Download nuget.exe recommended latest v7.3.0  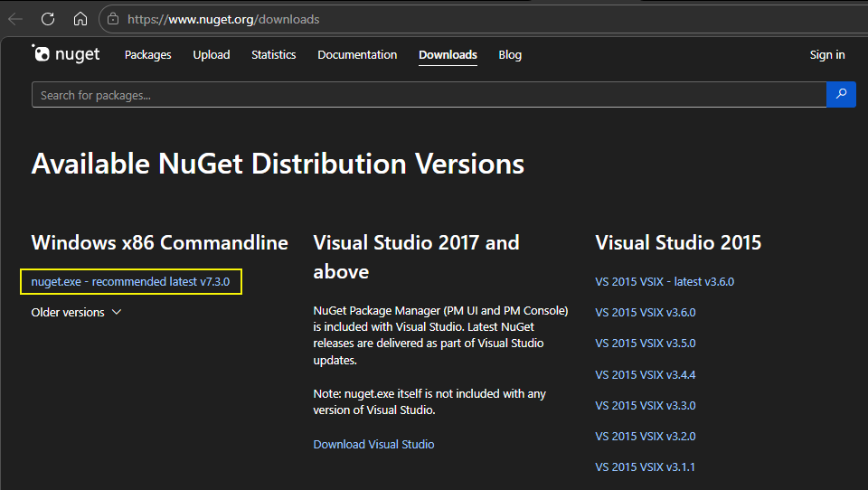tap(130, 282)
